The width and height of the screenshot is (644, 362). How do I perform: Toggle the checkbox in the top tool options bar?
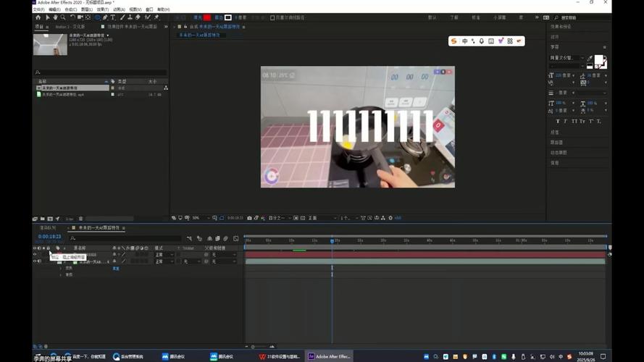coord(272,17)
